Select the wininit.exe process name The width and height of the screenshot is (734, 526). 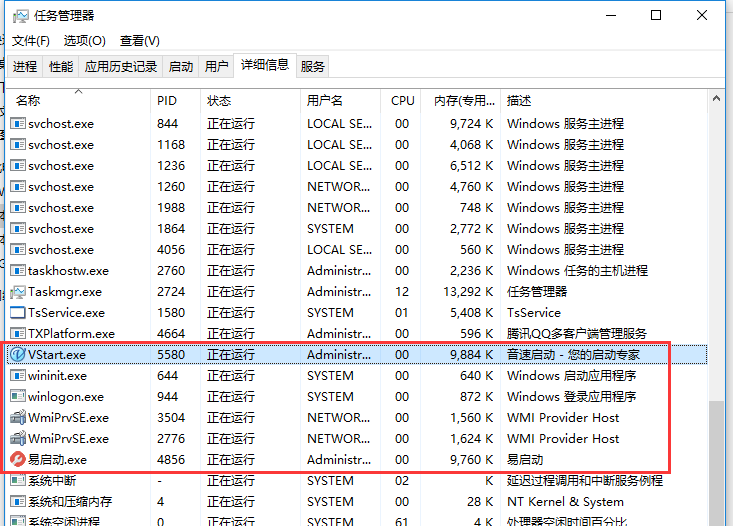pos(57,376)
